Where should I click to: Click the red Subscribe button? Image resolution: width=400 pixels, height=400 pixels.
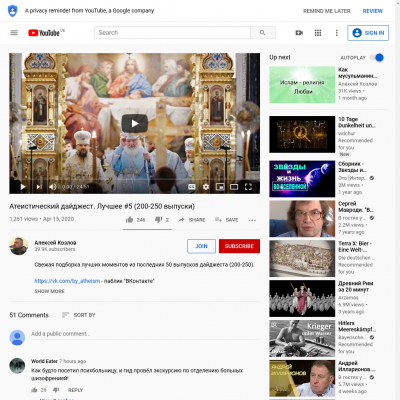(x=239, y=246)
